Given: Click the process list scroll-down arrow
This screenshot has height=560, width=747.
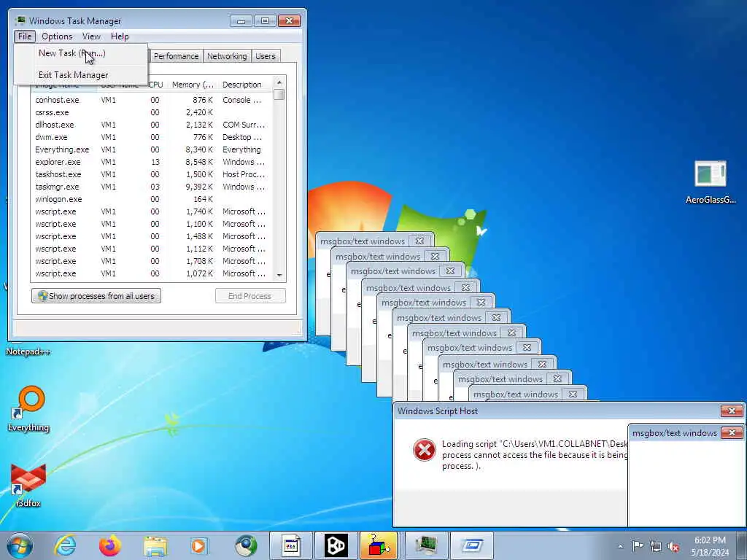Looking at the screenshot, I should 279,275.
